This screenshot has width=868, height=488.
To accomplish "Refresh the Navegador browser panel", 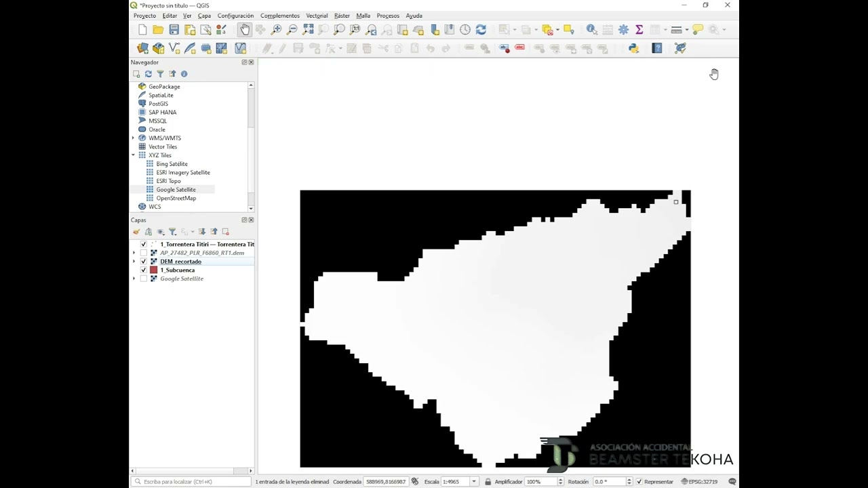I will click(148, 74).
